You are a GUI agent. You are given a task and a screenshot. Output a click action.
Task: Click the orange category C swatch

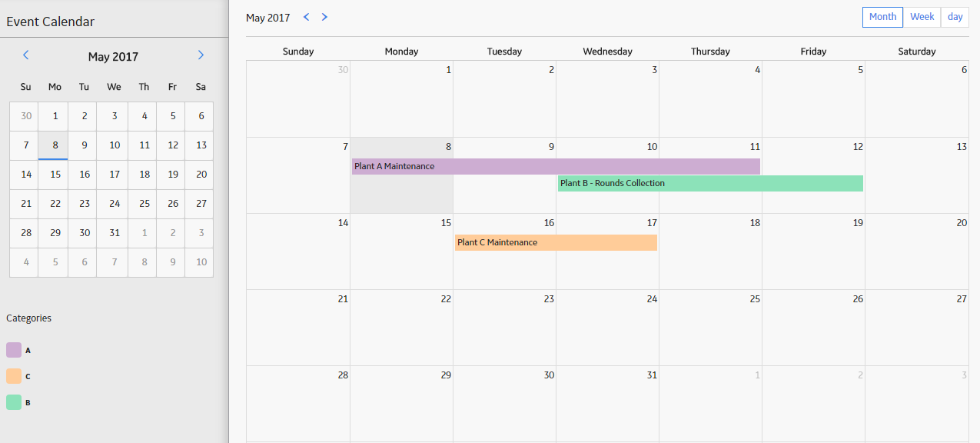tap(14, 376)
